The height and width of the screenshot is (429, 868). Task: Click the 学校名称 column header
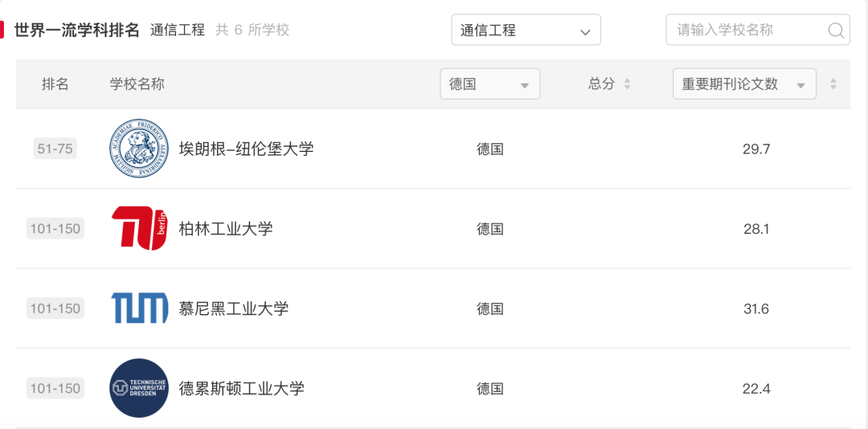pos(137,84)
